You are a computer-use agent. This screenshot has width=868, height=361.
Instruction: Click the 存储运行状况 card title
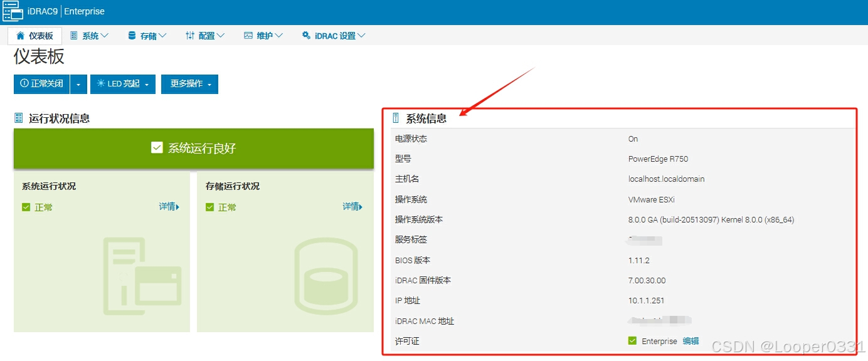pos(233,186)
